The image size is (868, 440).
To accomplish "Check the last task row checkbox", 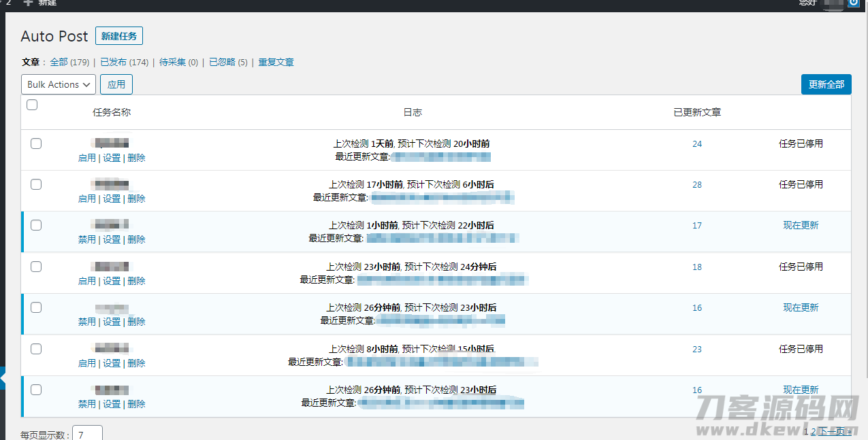I will point(35,390).
